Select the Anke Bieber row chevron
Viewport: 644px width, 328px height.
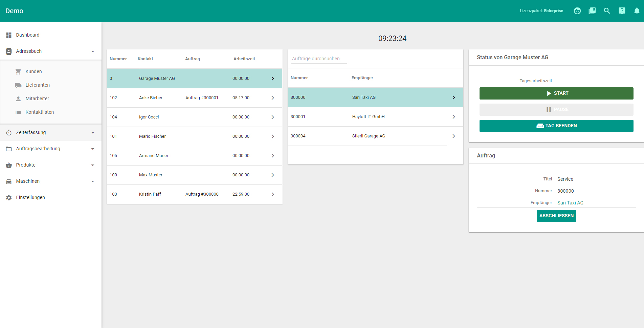point(273,98)
